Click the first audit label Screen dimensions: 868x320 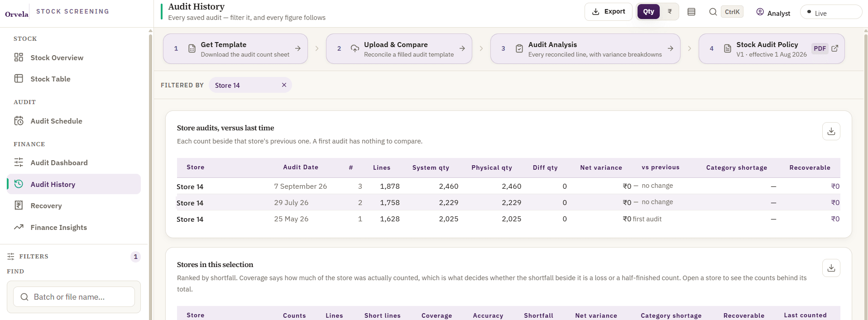pos(647,219)
